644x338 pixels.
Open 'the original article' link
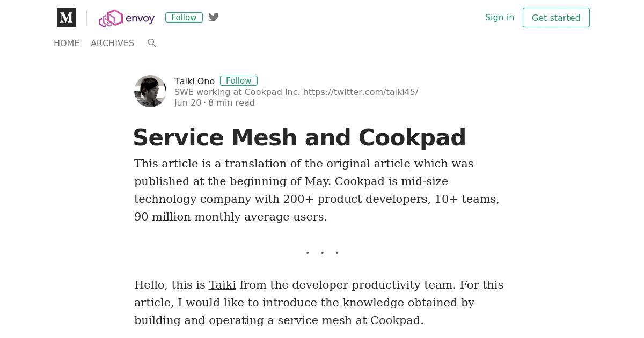click(357, 164)
